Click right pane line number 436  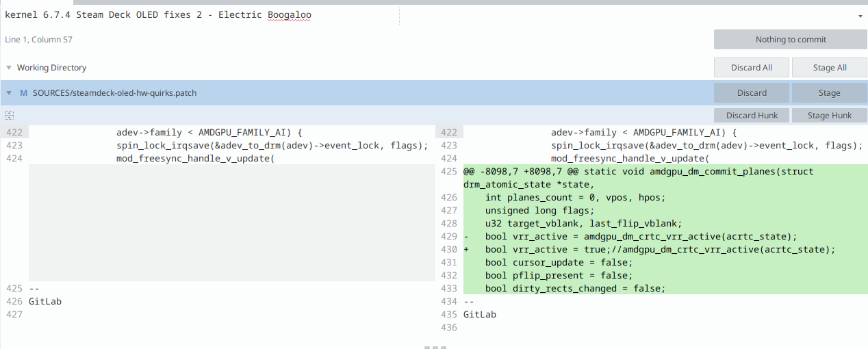pos(448,327)
